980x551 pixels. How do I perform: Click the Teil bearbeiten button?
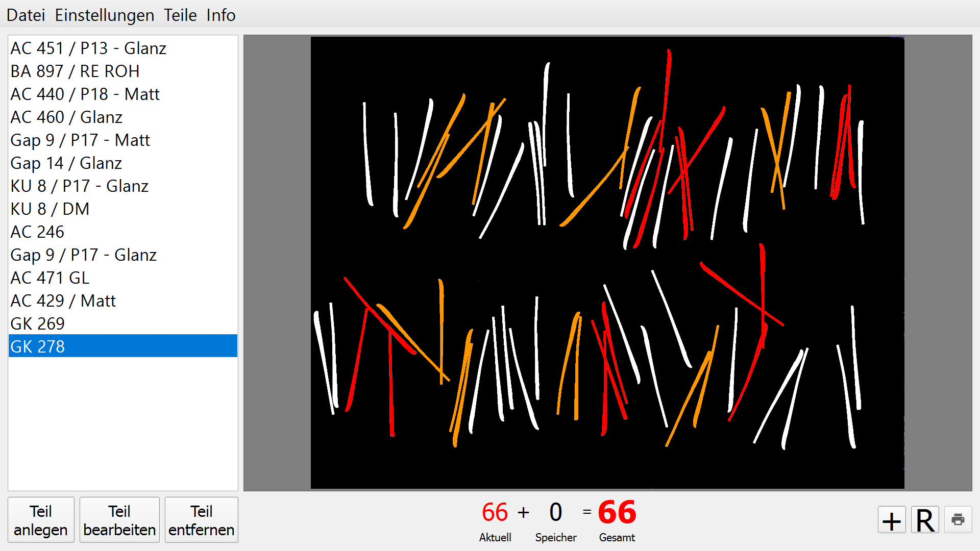[119, 520]
